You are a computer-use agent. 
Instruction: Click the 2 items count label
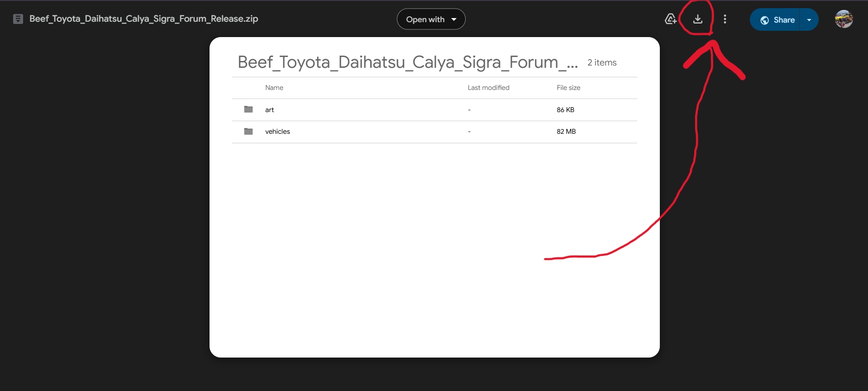tap(602, 63)
